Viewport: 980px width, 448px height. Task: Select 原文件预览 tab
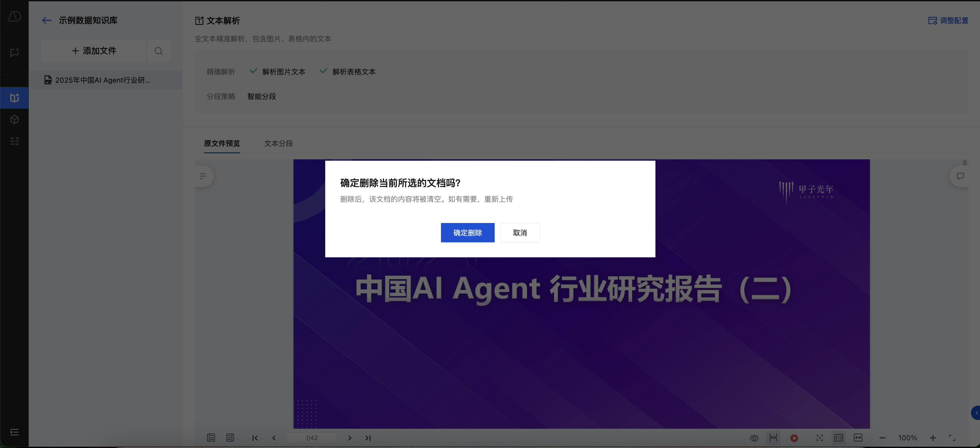pos(222,143)
